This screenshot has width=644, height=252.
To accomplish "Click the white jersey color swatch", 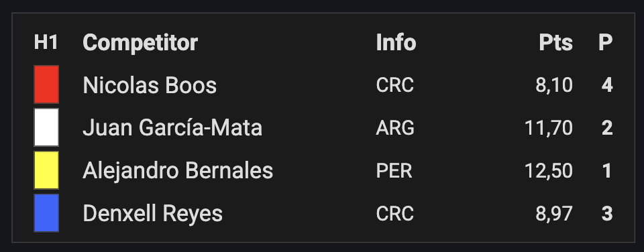I will [x=46, y=127].
